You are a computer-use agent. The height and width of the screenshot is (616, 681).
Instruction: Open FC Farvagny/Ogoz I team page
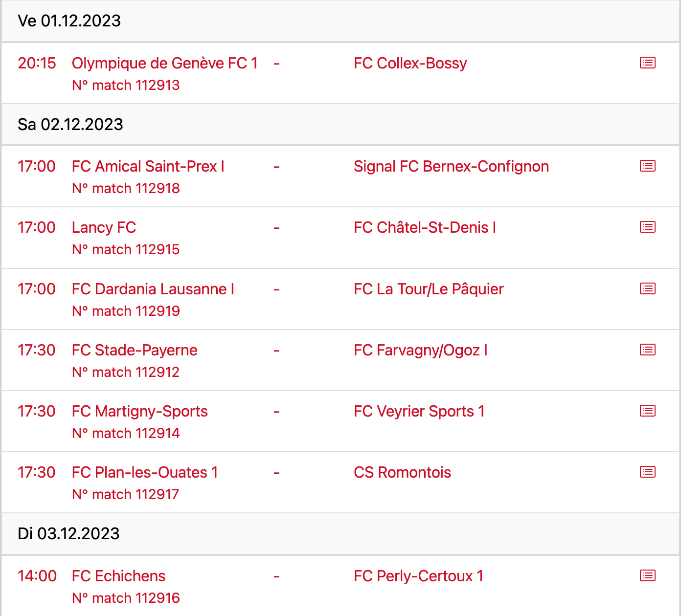(420, 350)
